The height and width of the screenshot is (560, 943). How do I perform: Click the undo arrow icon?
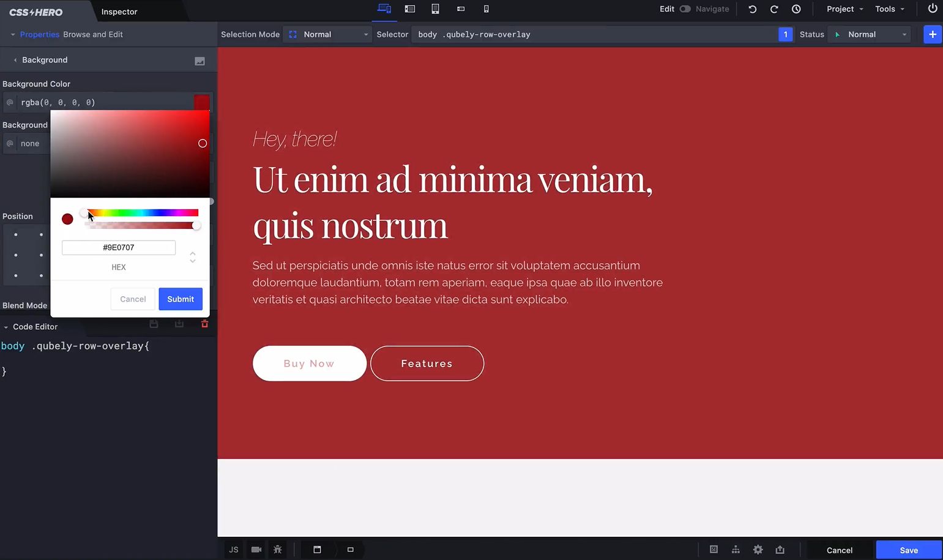click(751, 9)
